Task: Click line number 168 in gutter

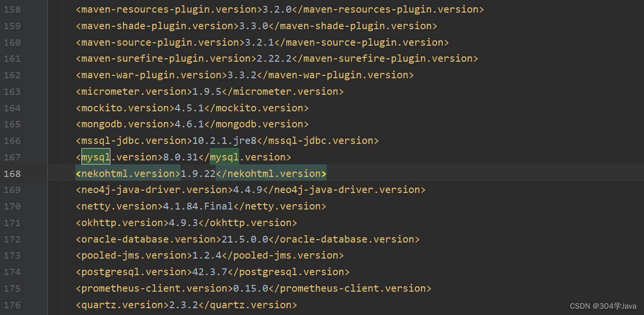Action: tap(12, 174)
